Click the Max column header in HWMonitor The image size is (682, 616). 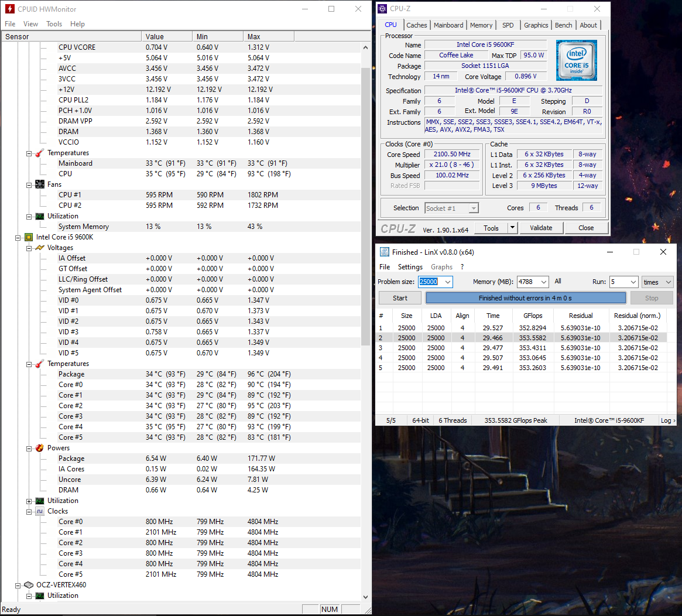click(x=269, y=36)
